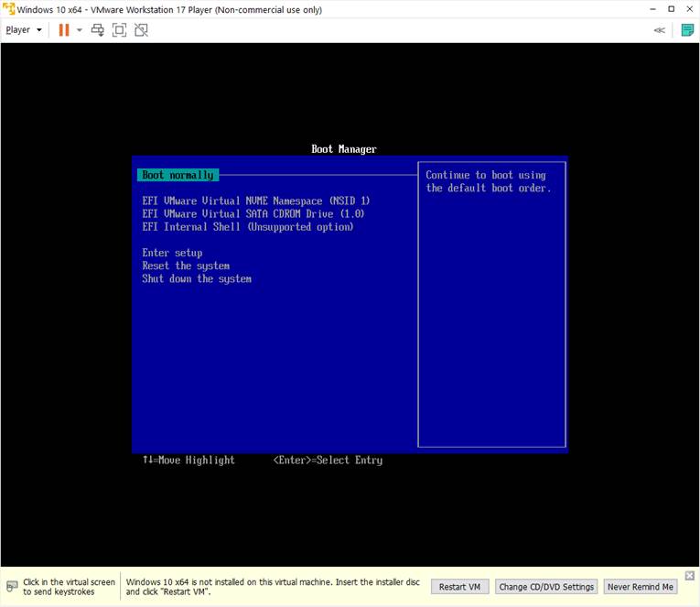Dismiss the notification bar with the X
The height and width of the screenshot is (607, 700).
point(690,575)
